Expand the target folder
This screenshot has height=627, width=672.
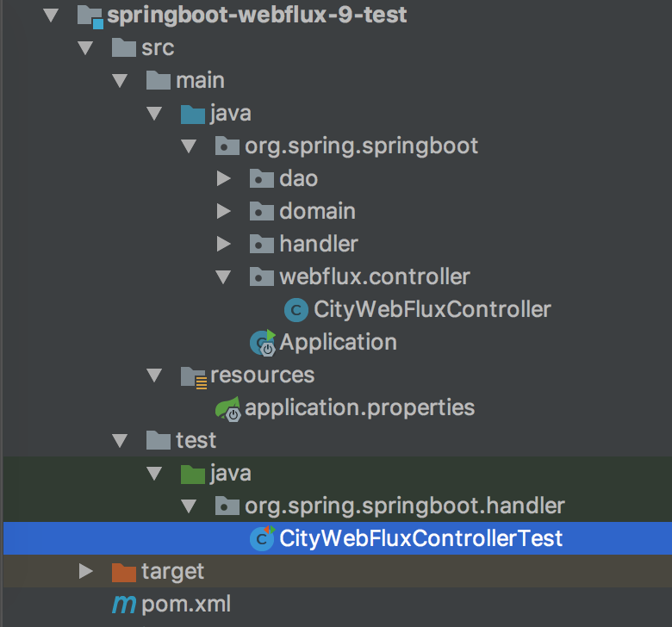coord(85,571)
